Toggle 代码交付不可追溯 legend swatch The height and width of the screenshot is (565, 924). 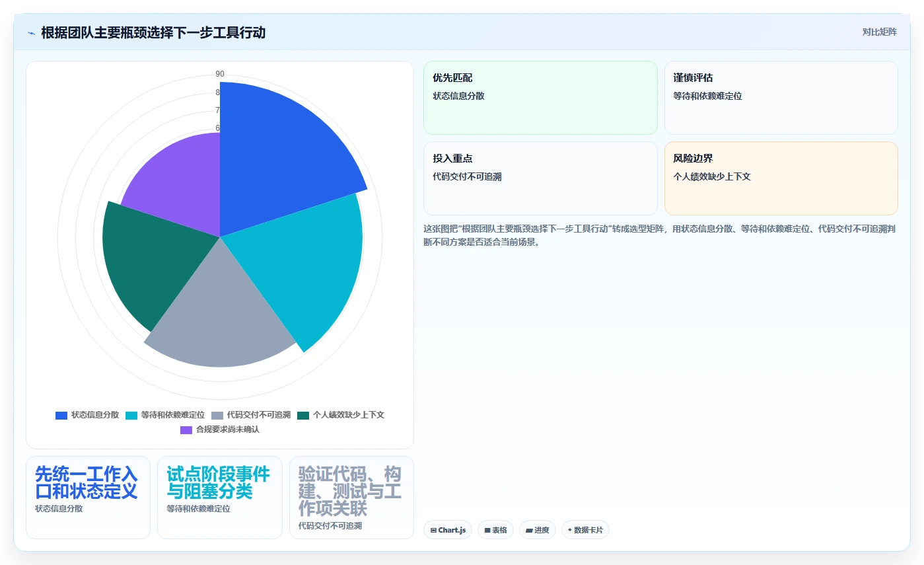click(x=217, y=415)
